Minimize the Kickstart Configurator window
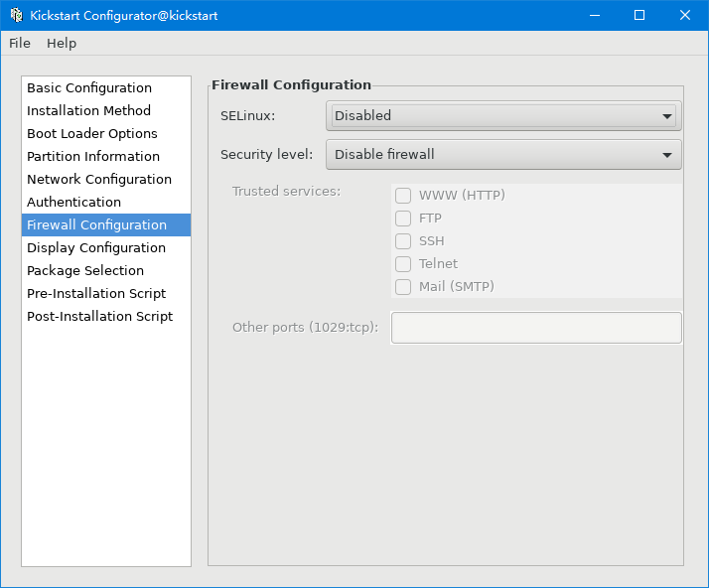709x588 pixels. tap(595, 15)
